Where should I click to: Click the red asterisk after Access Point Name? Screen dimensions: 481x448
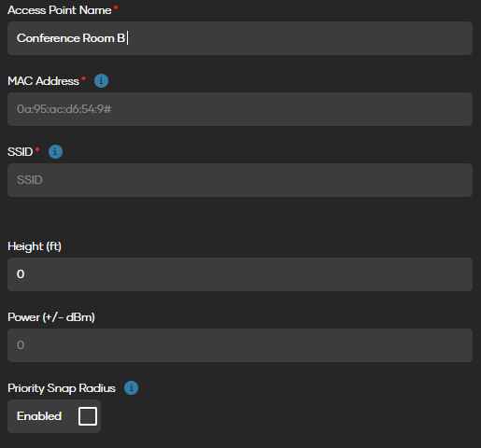pos(116,7)
